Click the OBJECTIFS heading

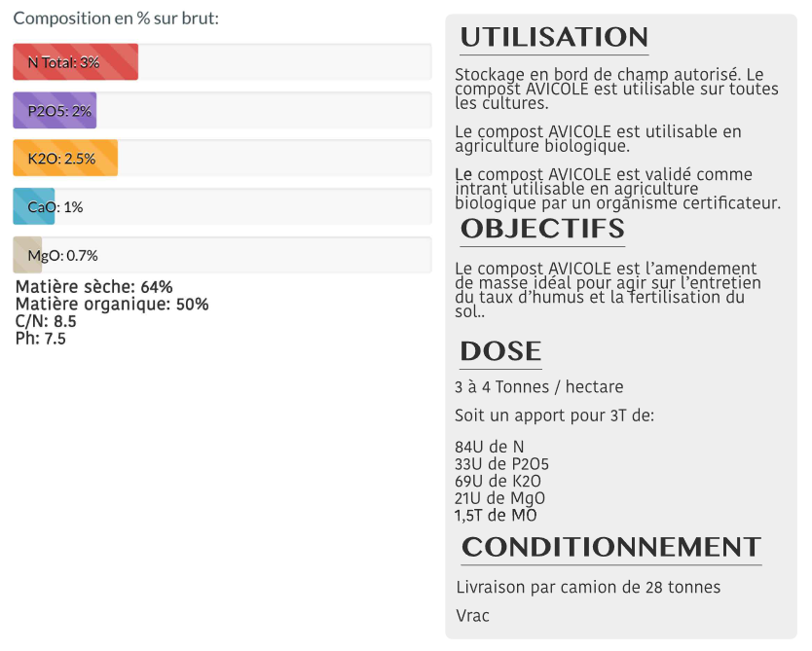tap(542, 229)
